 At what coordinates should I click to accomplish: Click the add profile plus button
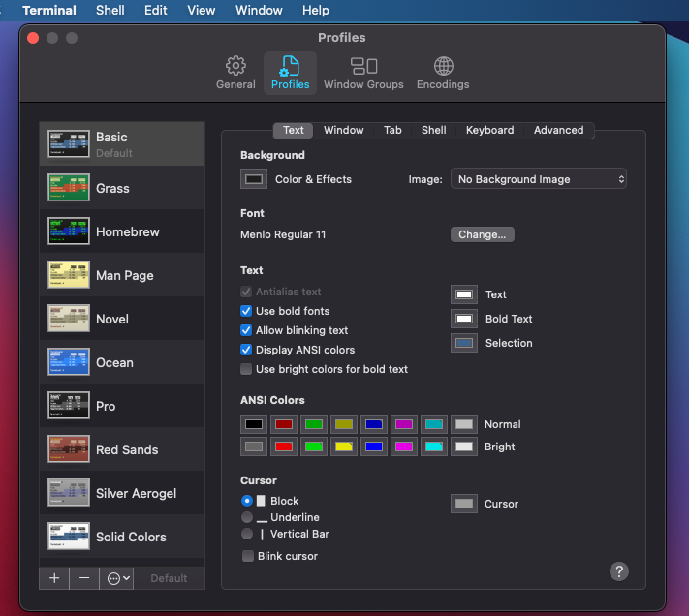[x=54, y=578]
